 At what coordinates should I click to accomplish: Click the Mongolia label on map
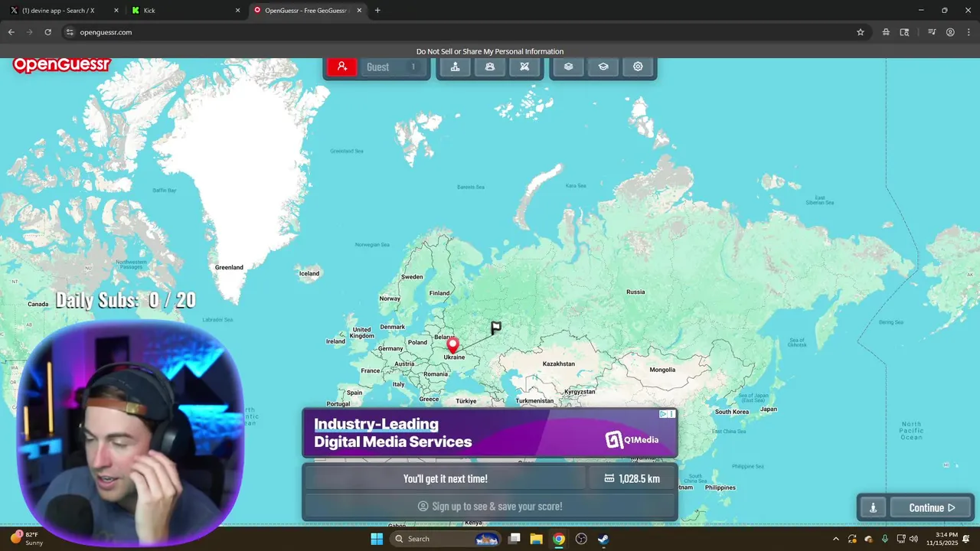pos(662,370)
